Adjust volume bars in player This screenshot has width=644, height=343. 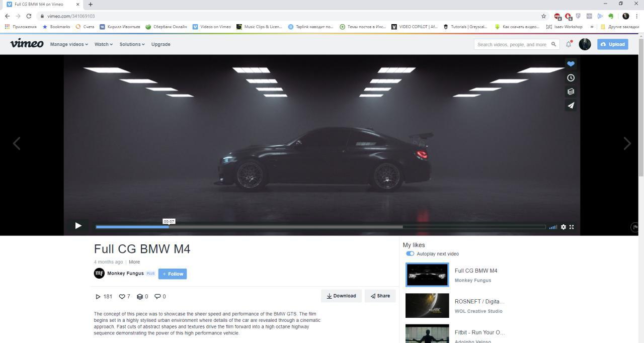553,227
